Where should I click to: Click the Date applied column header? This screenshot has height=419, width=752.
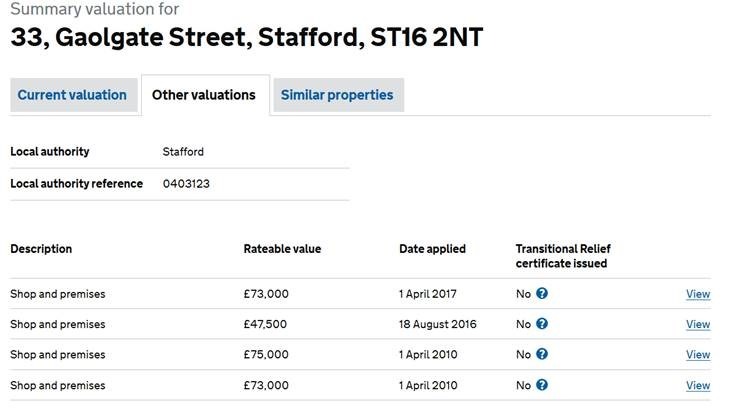432,249
